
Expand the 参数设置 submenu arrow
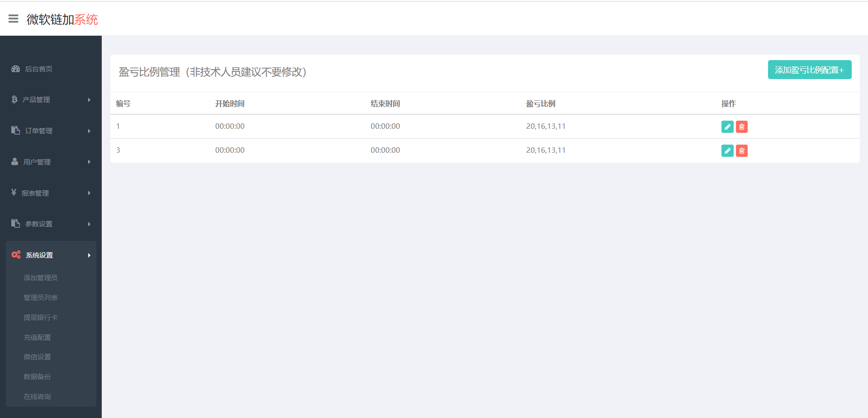pos(89,224)
